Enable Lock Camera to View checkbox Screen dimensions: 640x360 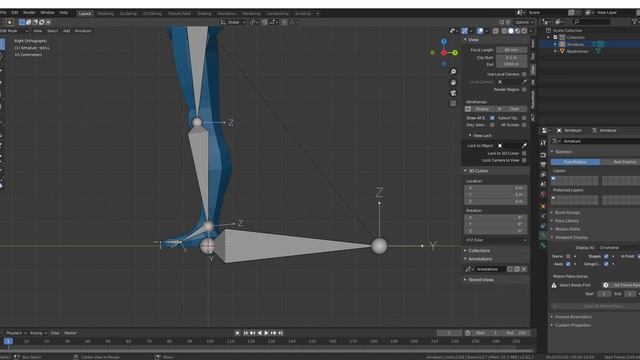(x=524, y=160)
